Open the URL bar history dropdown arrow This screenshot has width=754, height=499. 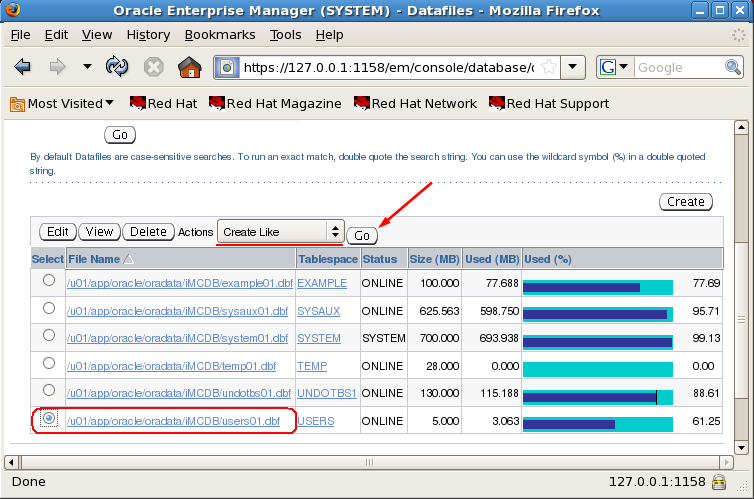pos(572,67)
